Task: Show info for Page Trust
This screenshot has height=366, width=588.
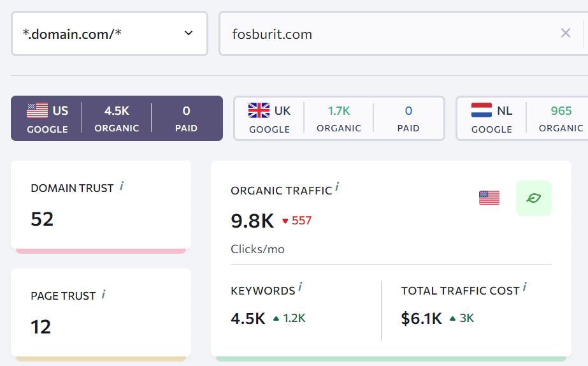Action: (x=103, y=295)
